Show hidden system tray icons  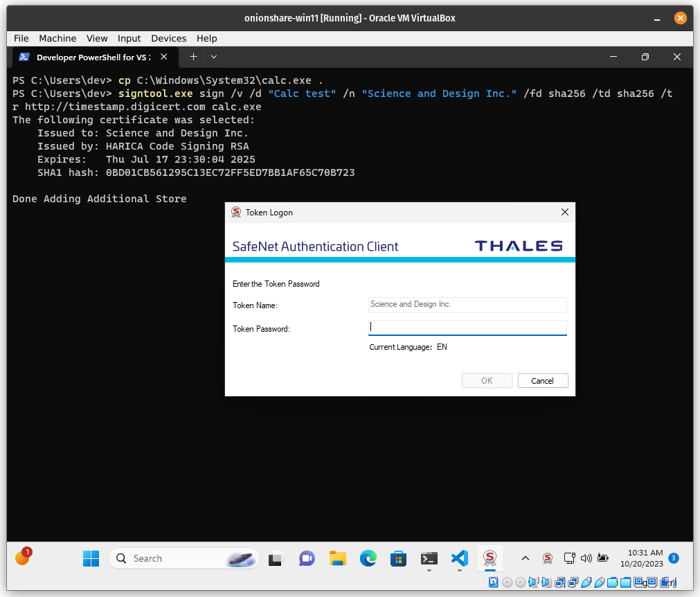[x=526, y=558]
